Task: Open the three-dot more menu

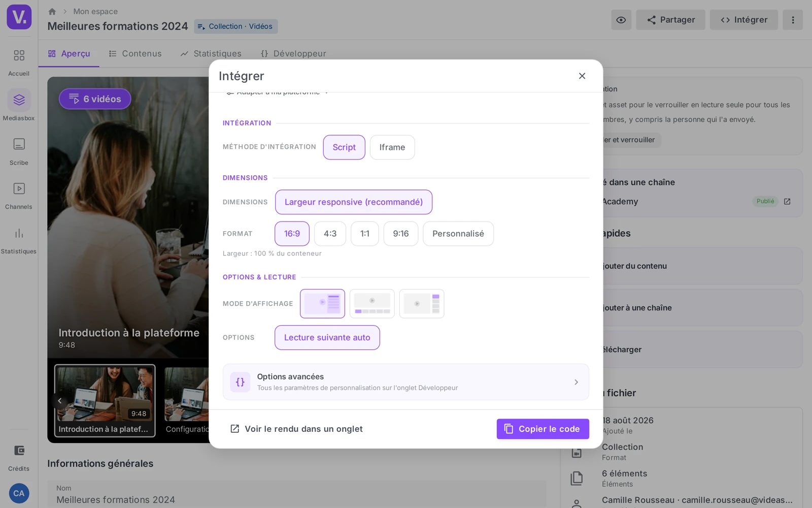Action: [x=793, y=20]
